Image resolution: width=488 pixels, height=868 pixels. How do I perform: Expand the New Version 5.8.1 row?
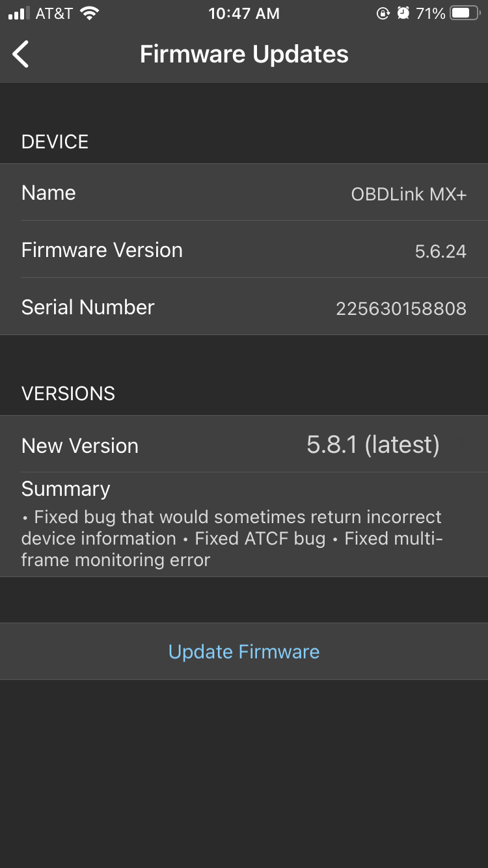(244, 445)
